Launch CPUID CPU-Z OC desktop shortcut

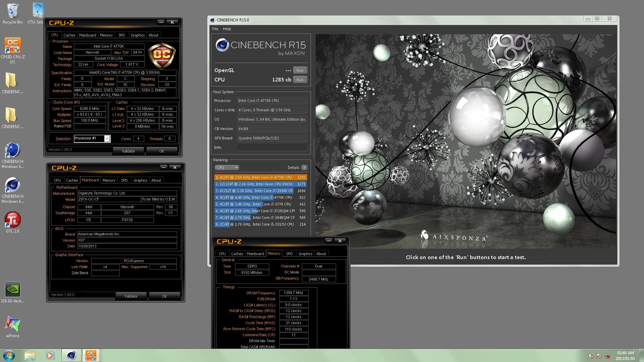click(13, 50)
